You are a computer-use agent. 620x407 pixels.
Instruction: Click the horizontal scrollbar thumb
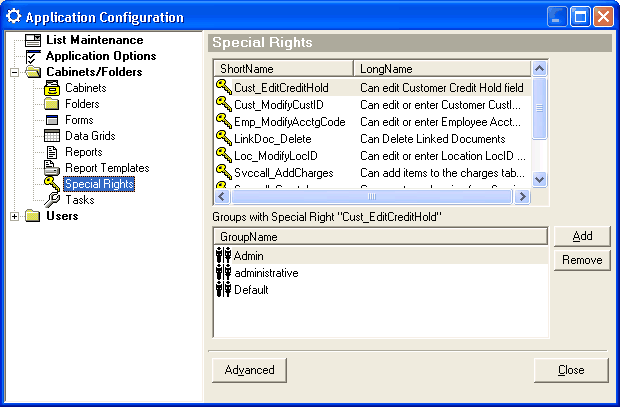pos(371,197)
